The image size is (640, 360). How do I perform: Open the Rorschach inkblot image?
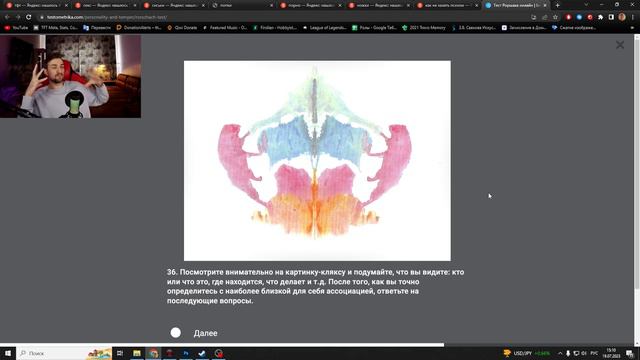point(317,161)
